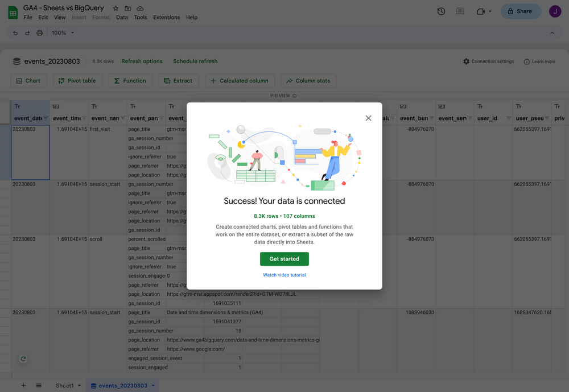Viewport: 569px width, 392px height.
Task: Refresh the data preview with circular arrow
Action: (23, 359)
